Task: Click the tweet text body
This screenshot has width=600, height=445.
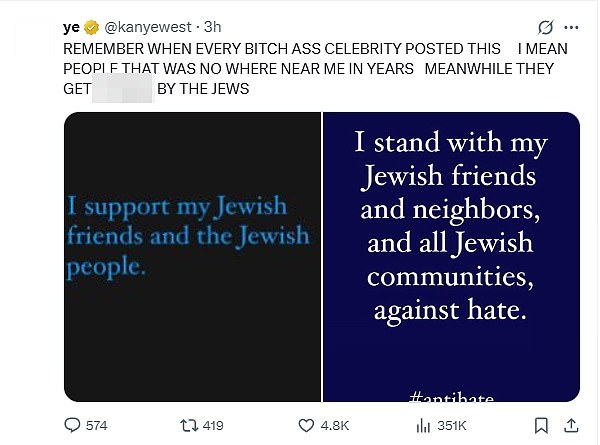Action: point(315,69)
